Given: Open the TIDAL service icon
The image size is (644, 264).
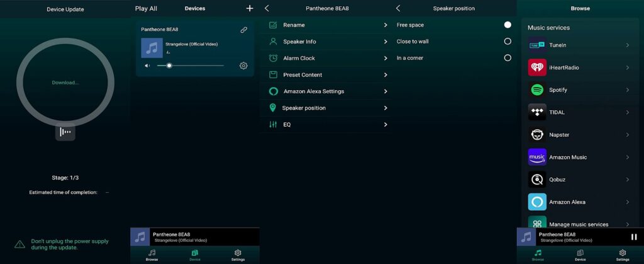Looking at the screenshot, I should click(537, 112).
